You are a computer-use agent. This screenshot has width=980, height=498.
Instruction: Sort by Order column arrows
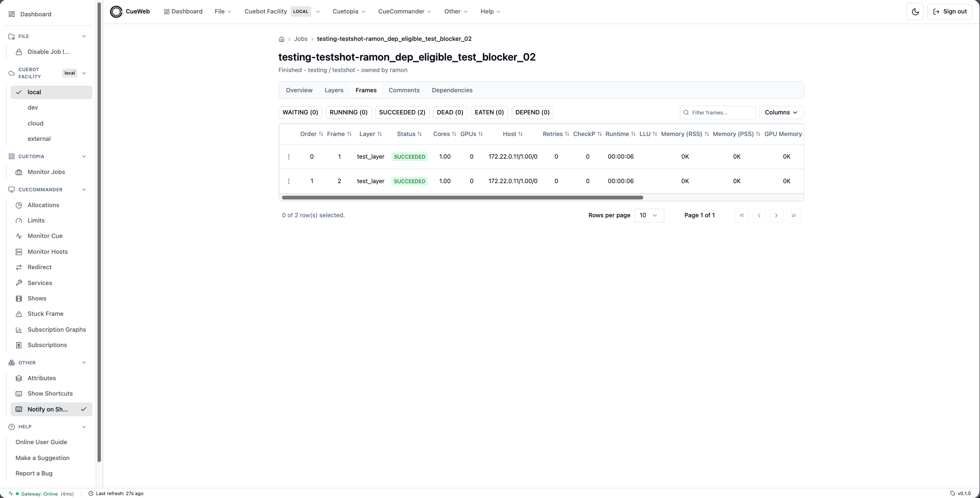click(x=321, y=134)
